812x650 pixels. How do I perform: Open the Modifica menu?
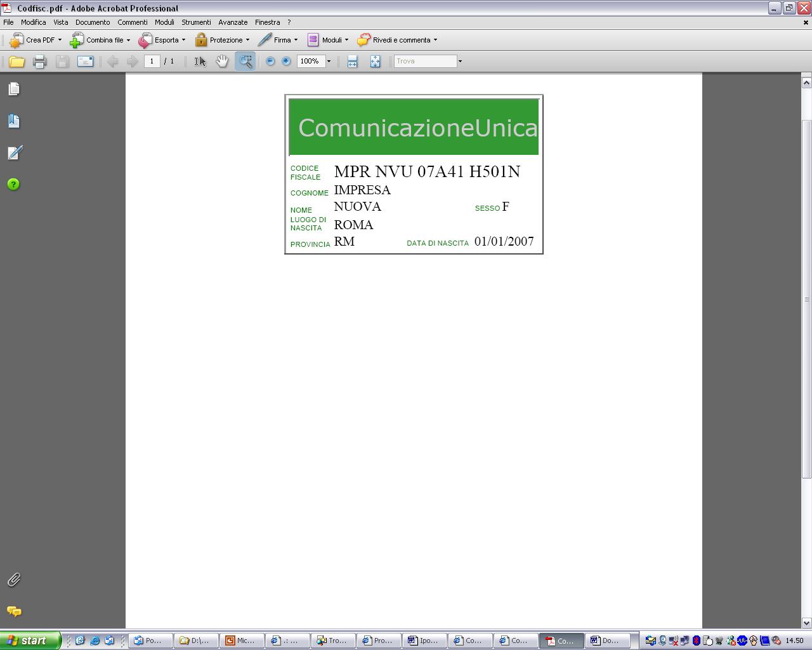click(x=34, y=22)
